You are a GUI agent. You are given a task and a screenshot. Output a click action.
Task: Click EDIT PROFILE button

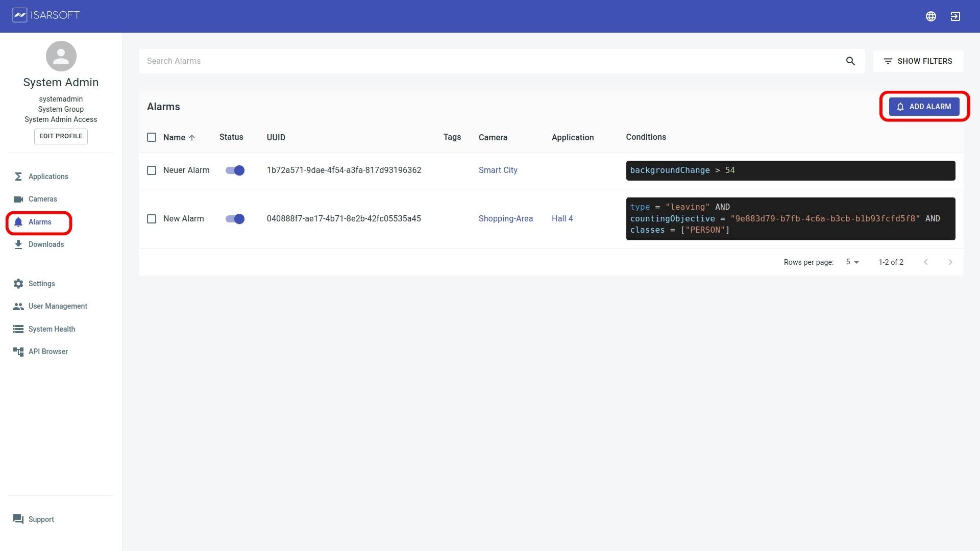(x=61, y=136)
